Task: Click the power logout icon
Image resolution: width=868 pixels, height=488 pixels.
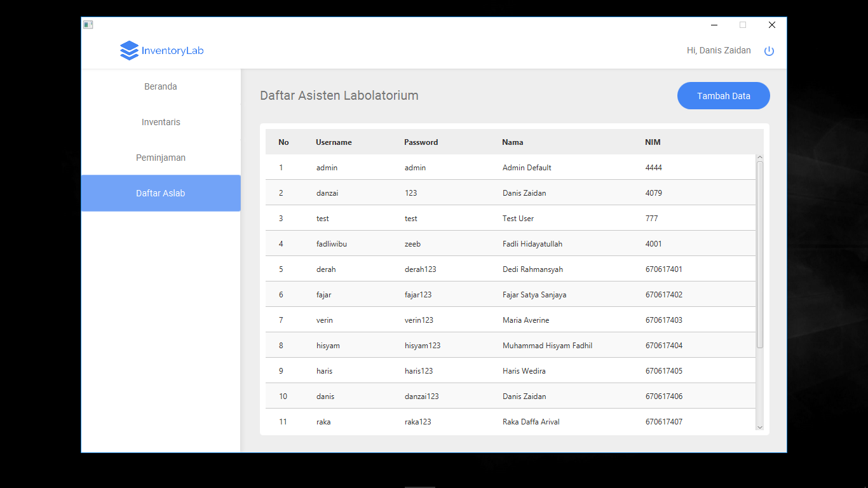Action: (x=769, y=50)
